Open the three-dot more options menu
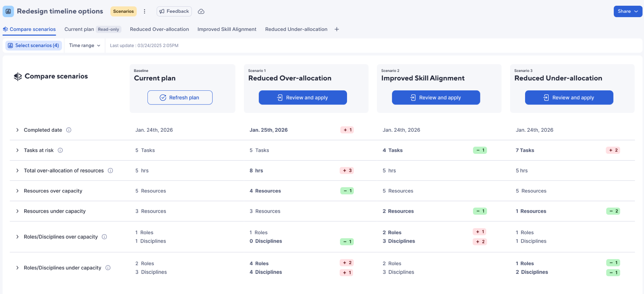Screen dimensions: 644x294 [144, 11]
